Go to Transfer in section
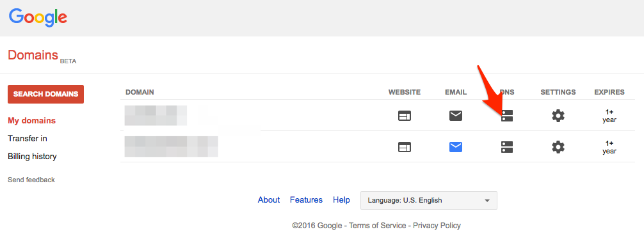644x241 pixels. click(x=28, y=139)
